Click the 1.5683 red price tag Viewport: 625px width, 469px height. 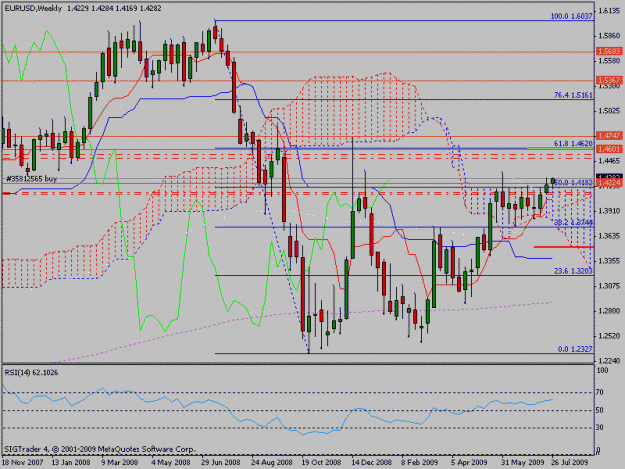(609, 51)
